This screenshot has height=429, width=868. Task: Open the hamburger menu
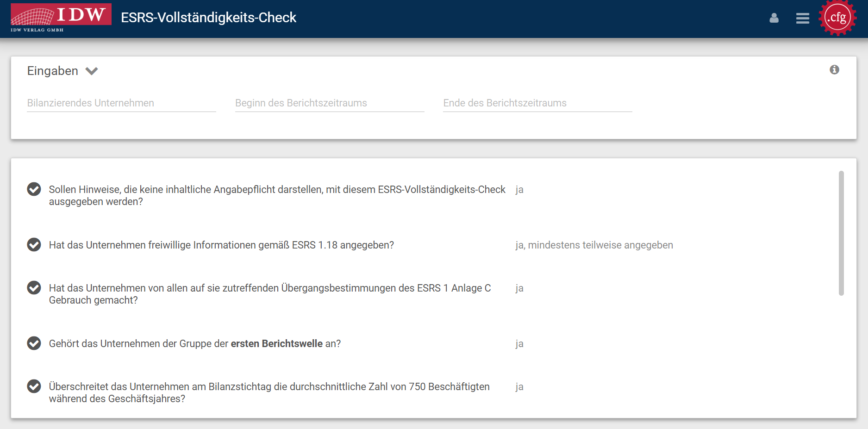tap(802, 18)
